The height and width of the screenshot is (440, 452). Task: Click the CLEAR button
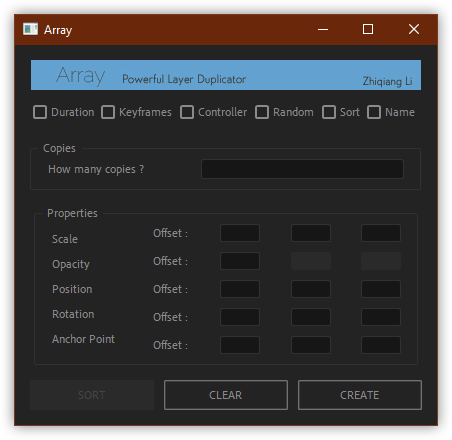[226, 395]
